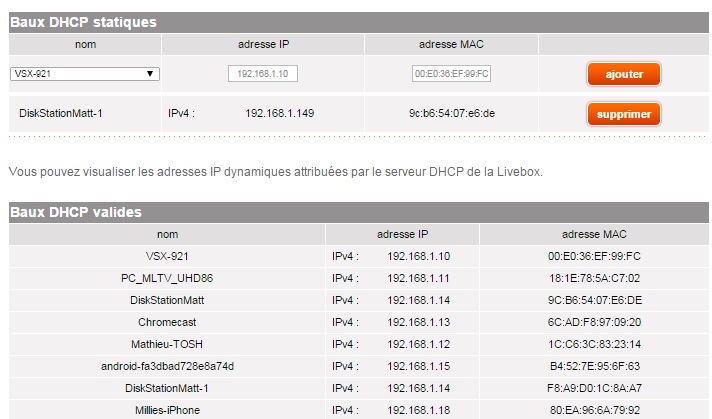Select the Millies-iPhone lease entry

coord(167,410)
